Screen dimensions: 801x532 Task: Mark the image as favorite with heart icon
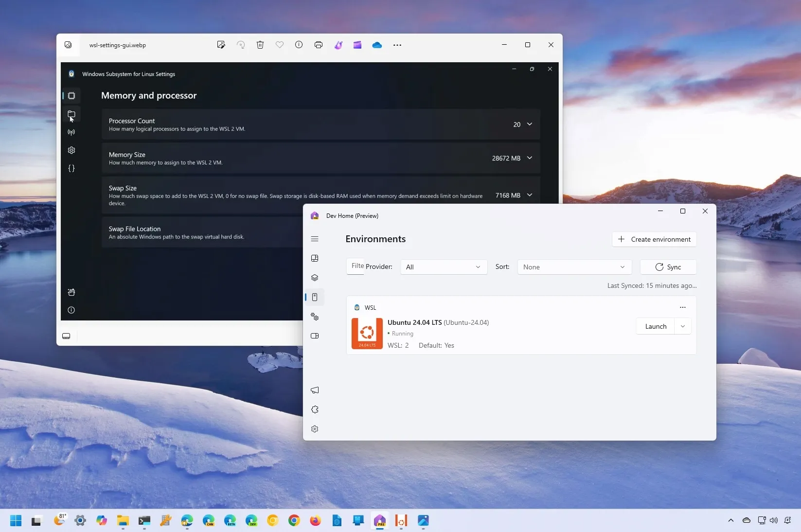tap(280, 45)
